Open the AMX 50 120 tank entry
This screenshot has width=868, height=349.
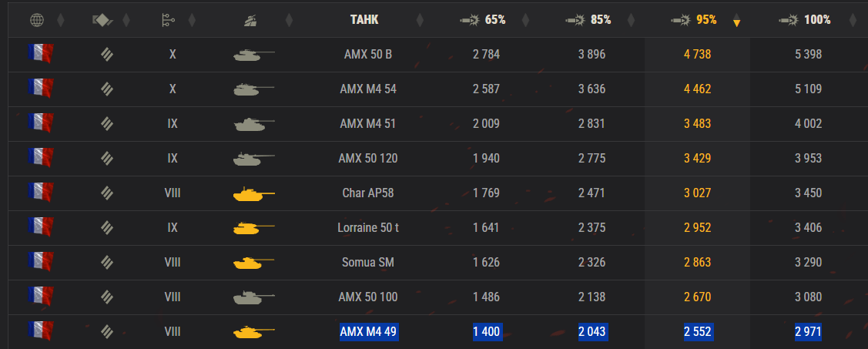pos(368,159)
